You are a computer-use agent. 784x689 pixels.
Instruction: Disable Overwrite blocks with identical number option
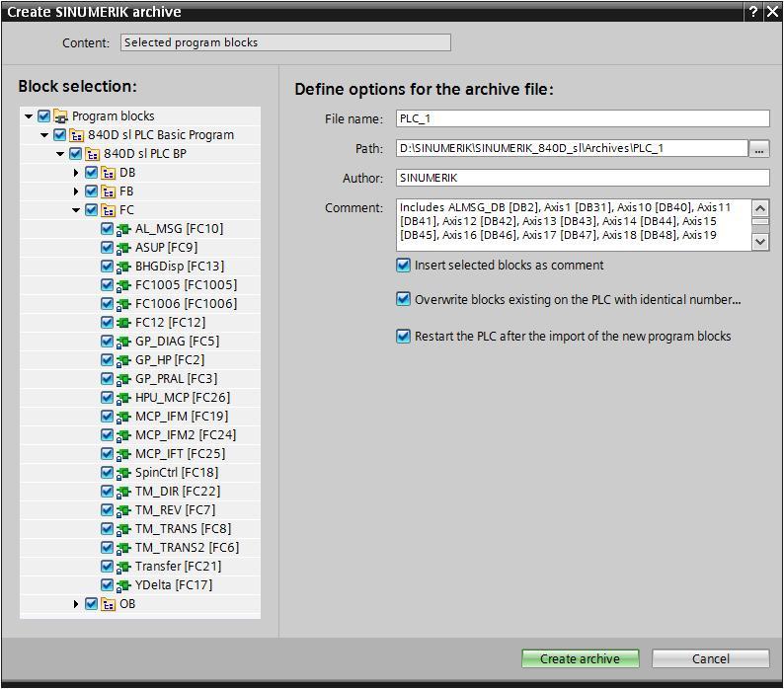[403, 299]
